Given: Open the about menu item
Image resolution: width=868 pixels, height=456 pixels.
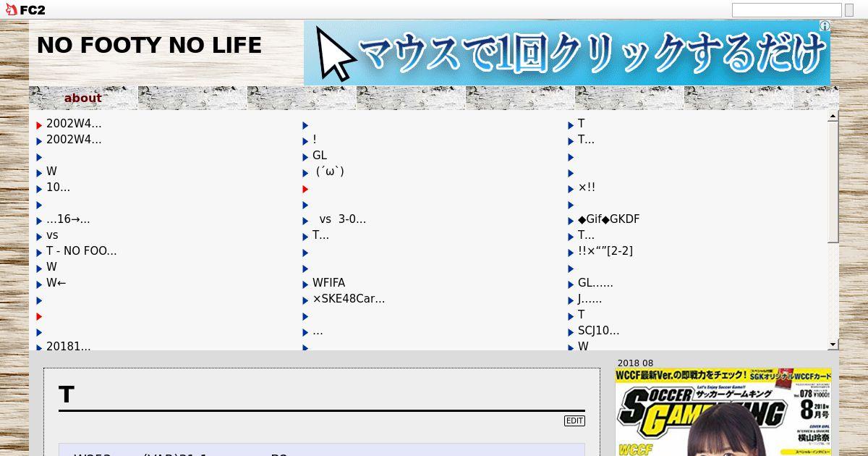Looking at the screenshot, I should (x=82, y=98).
